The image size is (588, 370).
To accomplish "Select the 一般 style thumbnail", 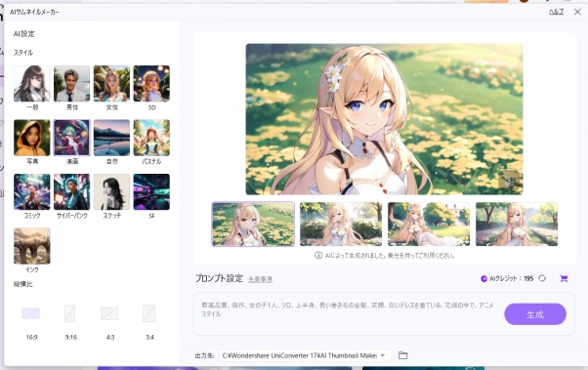I will coord(32,84).
